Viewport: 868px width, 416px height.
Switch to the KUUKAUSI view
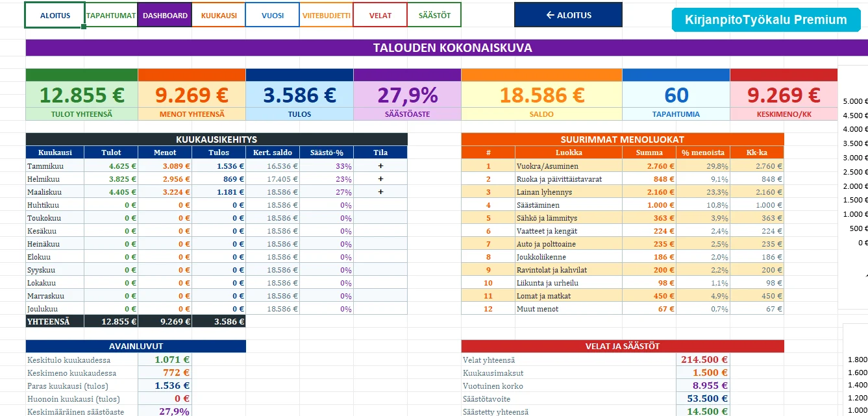219,15
